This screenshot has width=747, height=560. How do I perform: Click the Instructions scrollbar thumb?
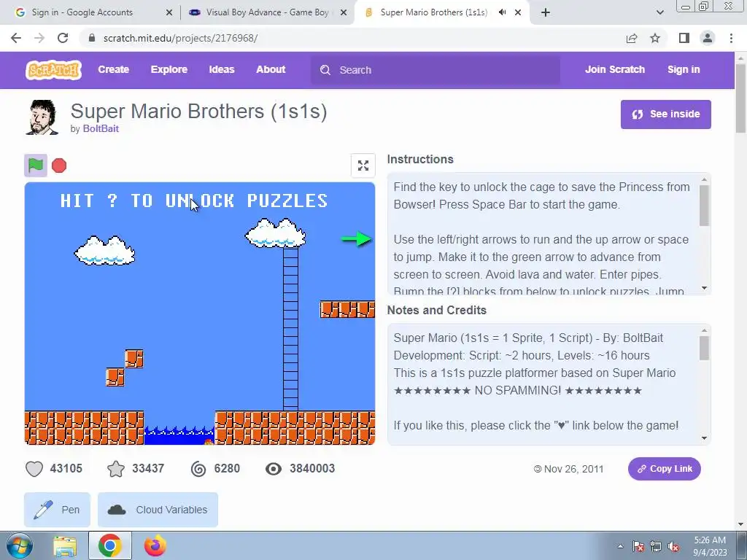704,205
